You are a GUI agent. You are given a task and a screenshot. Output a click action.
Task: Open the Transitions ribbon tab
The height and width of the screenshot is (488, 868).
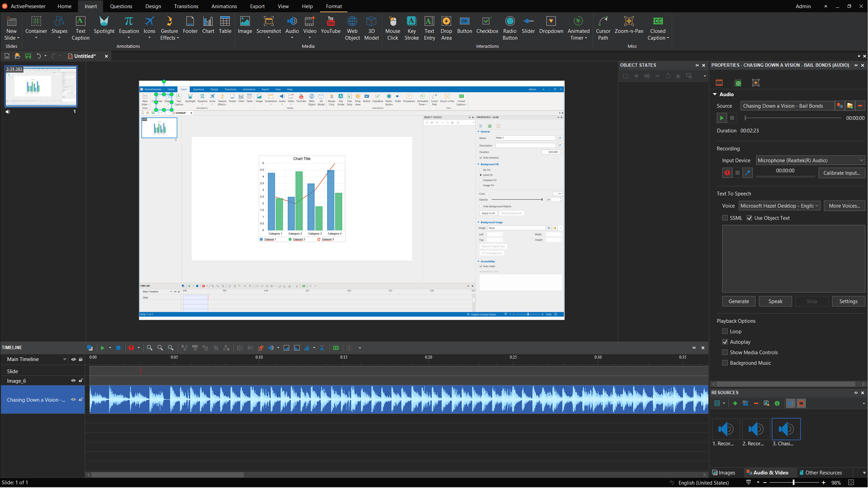pyautogui.click(x=186, y=6)
